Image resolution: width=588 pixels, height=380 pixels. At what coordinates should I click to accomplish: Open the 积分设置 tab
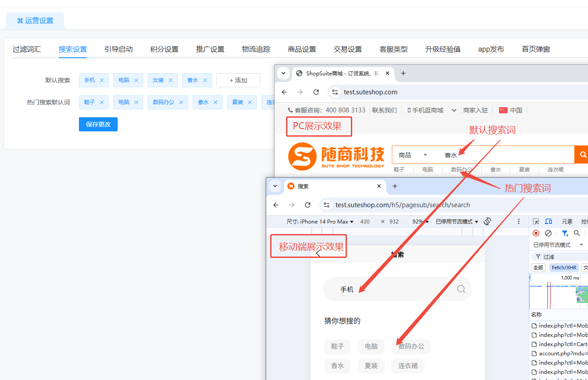click(x=164, y=49)
